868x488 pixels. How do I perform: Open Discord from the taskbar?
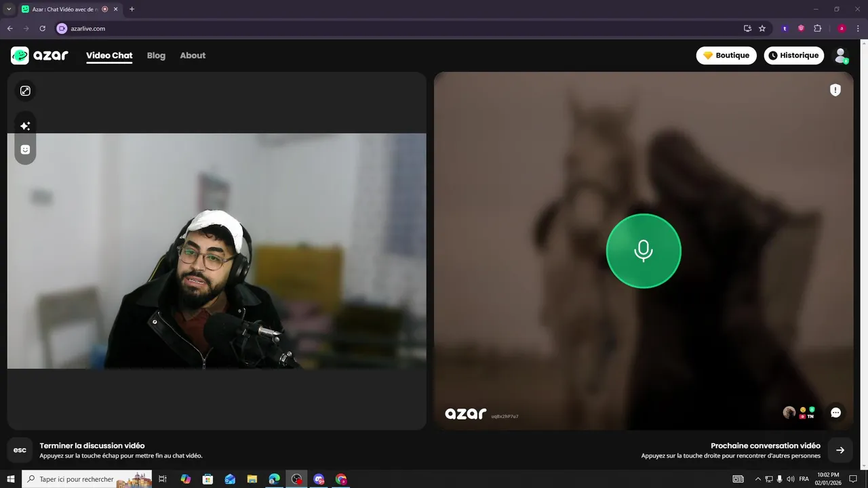tap(319, 479)
